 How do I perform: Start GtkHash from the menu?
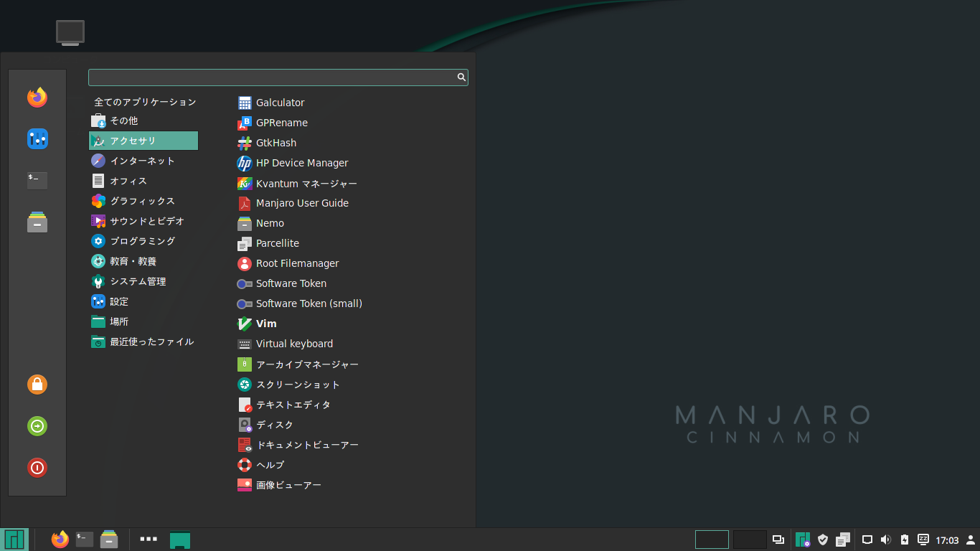(x=267, y=143)
